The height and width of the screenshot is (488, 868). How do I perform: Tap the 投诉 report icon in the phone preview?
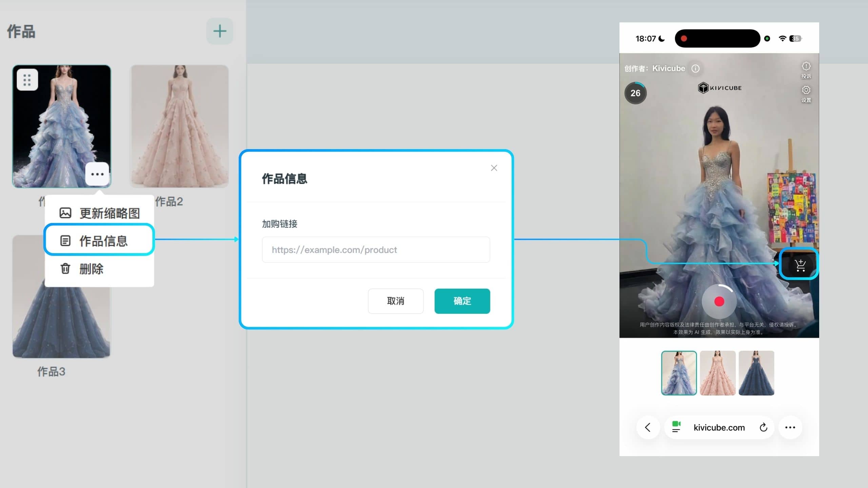[x=806, y=70]
